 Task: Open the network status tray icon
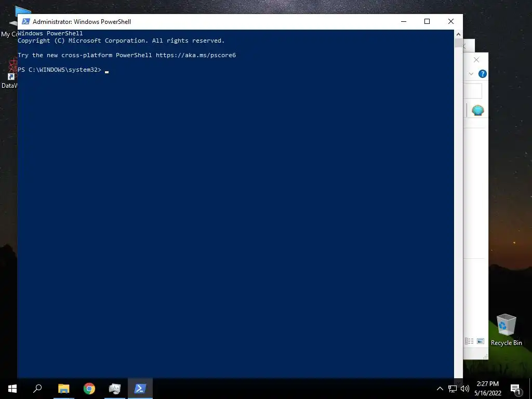click(x=453, y=389)
